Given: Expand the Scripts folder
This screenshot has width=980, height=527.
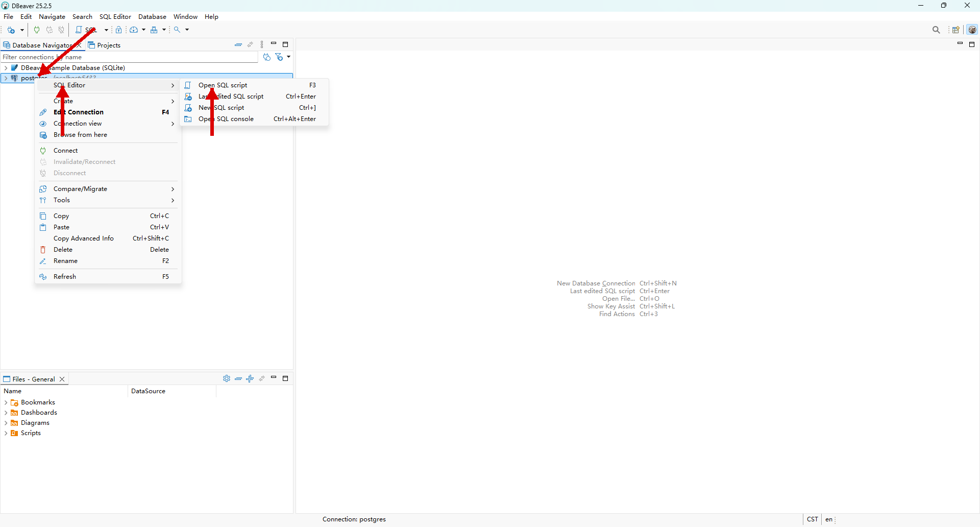Looking at the screenshot, I should [6, 434].
